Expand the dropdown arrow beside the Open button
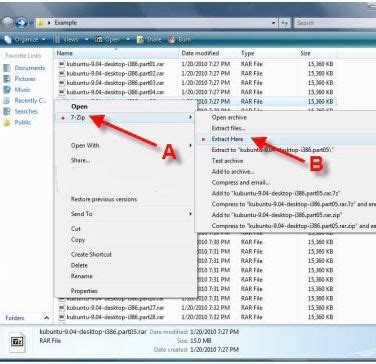Viewport: 376px width, 364px height. (128, 40)
